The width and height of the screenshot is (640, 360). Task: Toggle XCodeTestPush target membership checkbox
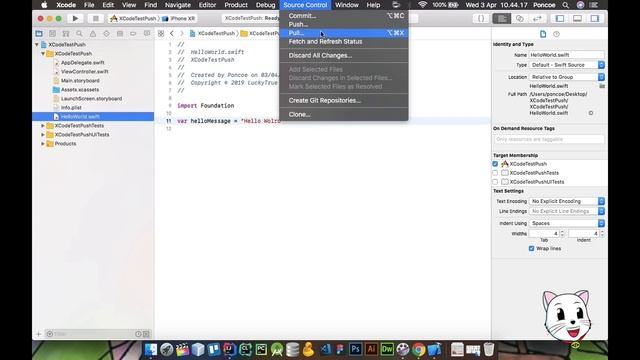point(495,164)
